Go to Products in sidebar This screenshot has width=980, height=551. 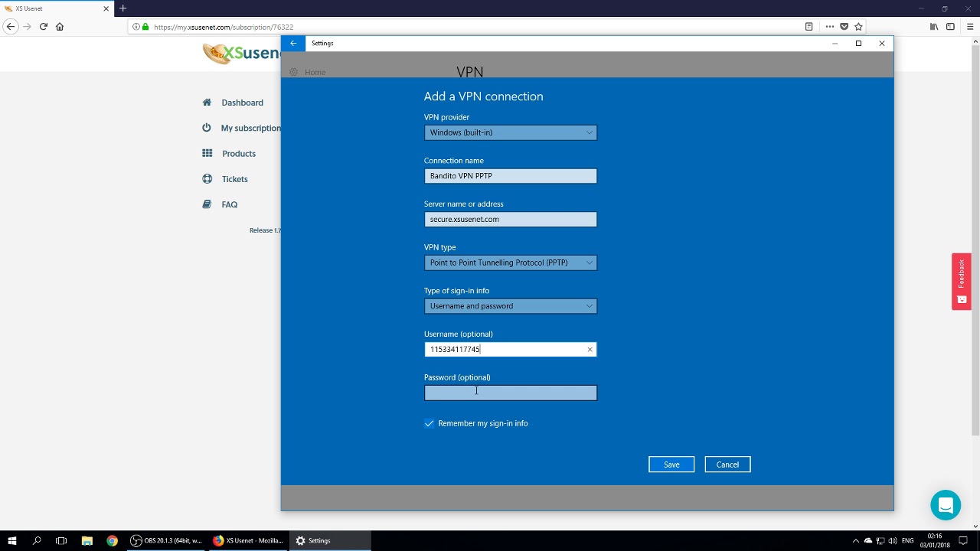tap(239, 154)
